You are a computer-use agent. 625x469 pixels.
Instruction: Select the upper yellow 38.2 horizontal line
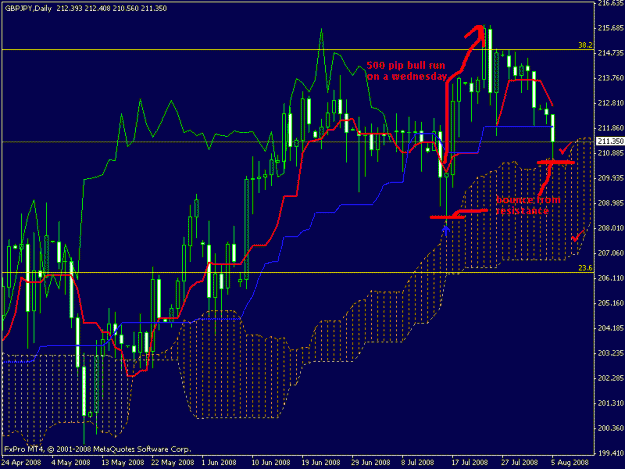[x=297, y=50]
